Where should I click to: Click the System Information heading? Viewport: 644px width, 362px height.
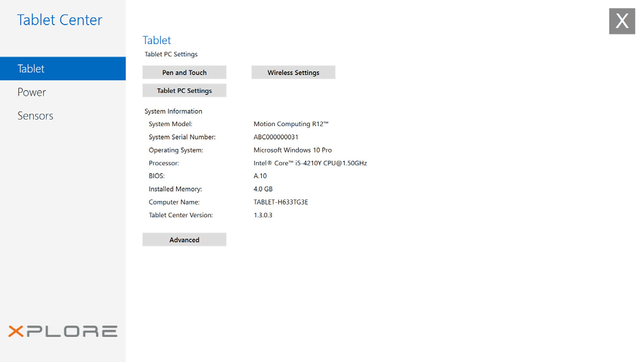pos(173,112)
